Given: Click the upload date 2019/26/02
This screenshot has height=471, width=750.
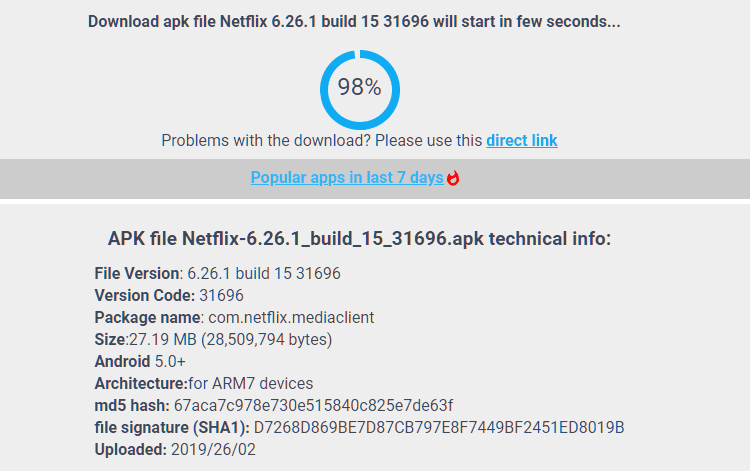Looking at the screenshot, I should click(213, 449).
